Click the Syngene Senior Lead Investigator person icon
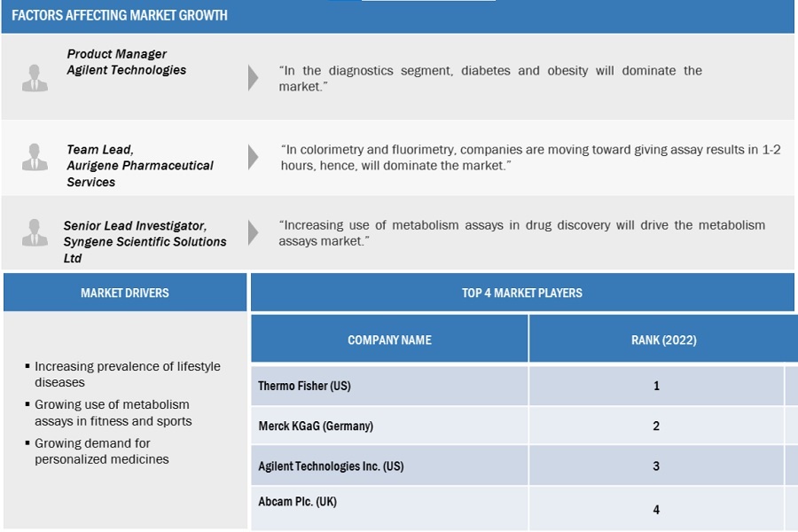 (x=35, y=233)
